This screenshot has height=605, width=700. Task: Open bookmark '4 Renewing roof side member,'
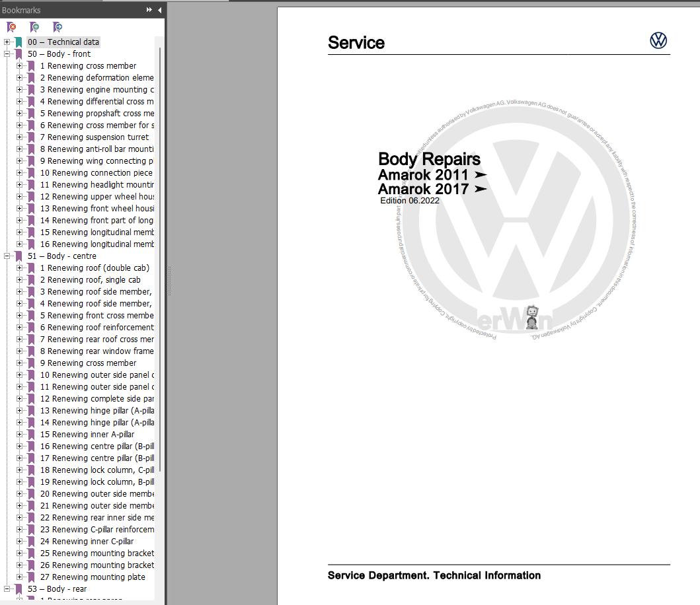tap(96, 304)
